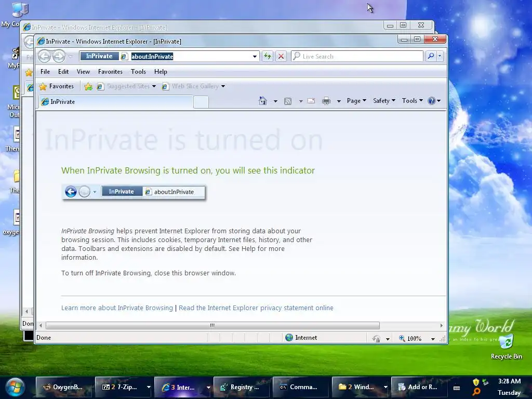Click the Registry taskbar button
The width and height of the screenshot is (532, 399).
242,387
